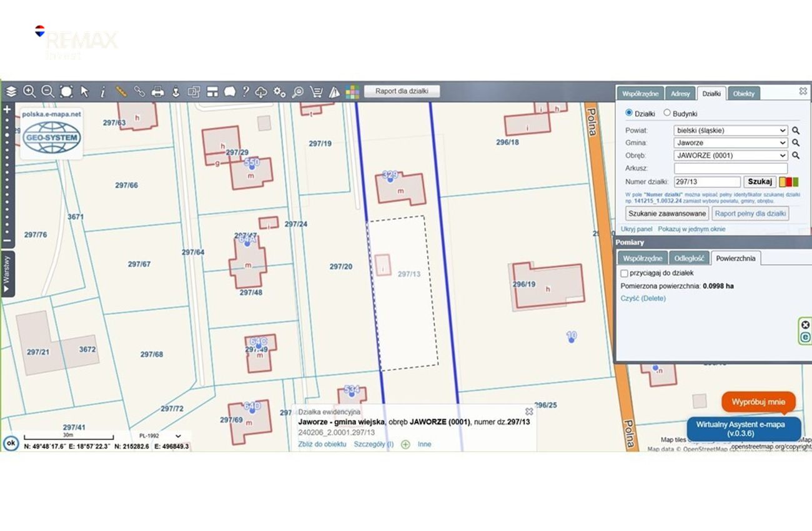Click the Szukaj button
Screen dimensions: 812x531
(x=760, y=182)
